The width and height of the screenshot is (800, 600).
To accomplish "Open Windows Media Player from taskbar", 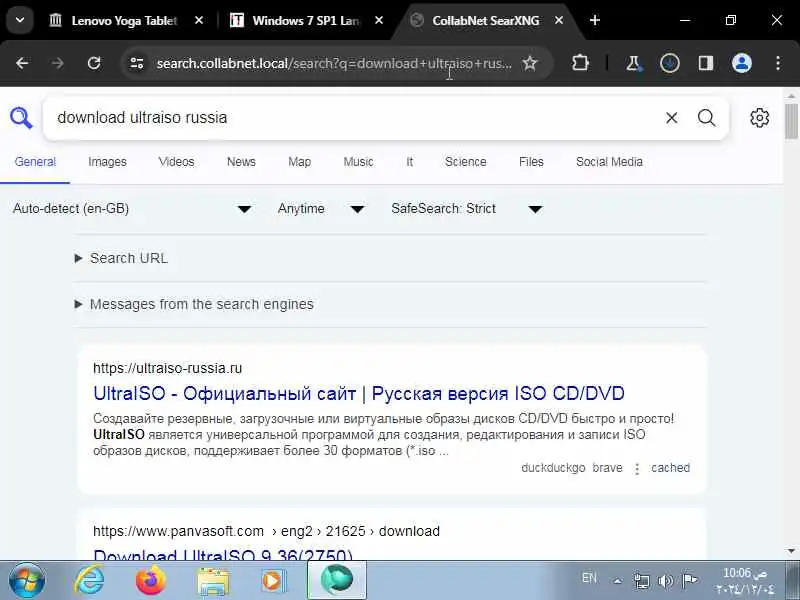I will click(273, 581).
